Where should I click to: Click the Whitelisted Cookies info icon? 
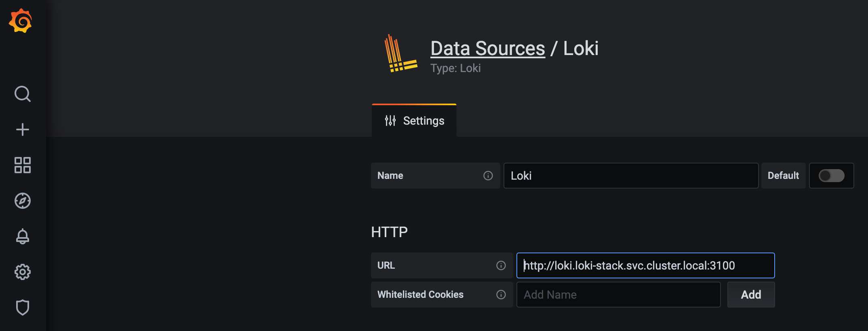click(501, 295)
